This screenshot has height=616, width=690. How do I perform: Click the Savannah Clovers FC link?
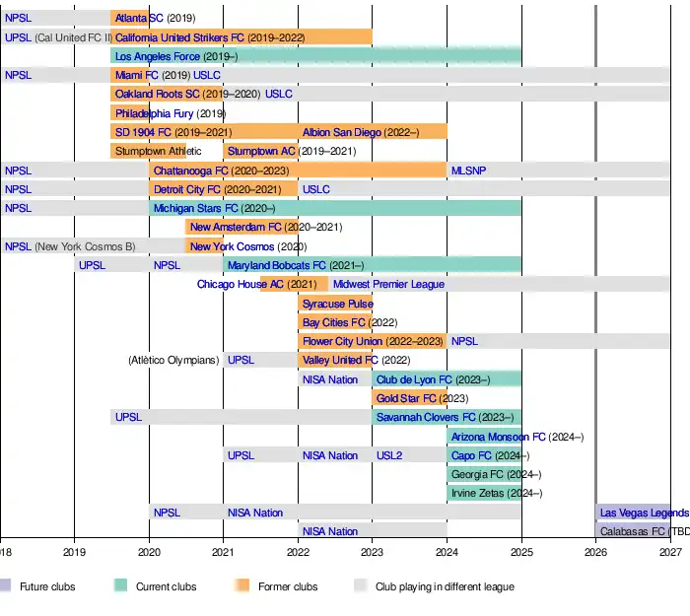(426, 417)
